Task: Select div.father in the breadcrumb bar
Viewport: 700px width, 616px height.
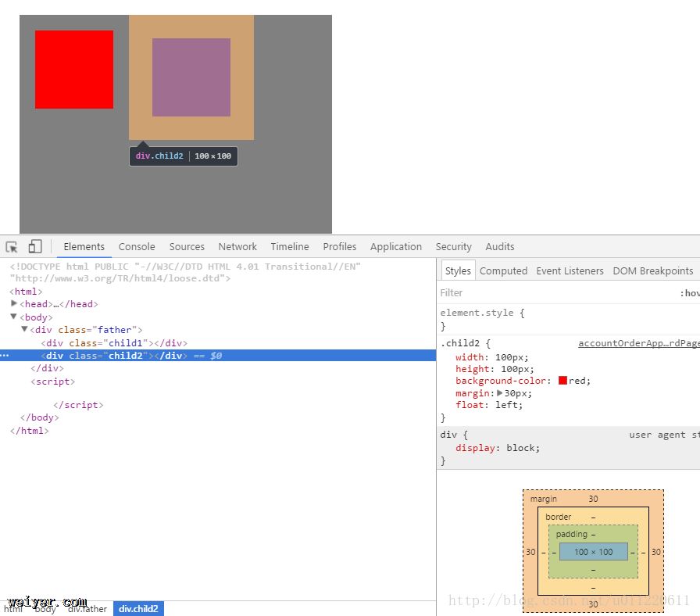Action: point(86,609)
